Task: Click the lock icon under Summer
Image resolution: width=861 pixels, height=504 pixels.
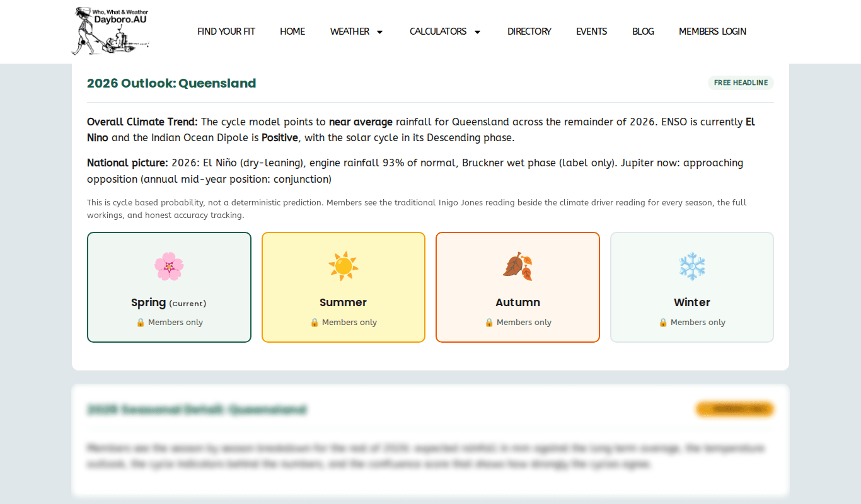Action: click(x=315, y=323)
